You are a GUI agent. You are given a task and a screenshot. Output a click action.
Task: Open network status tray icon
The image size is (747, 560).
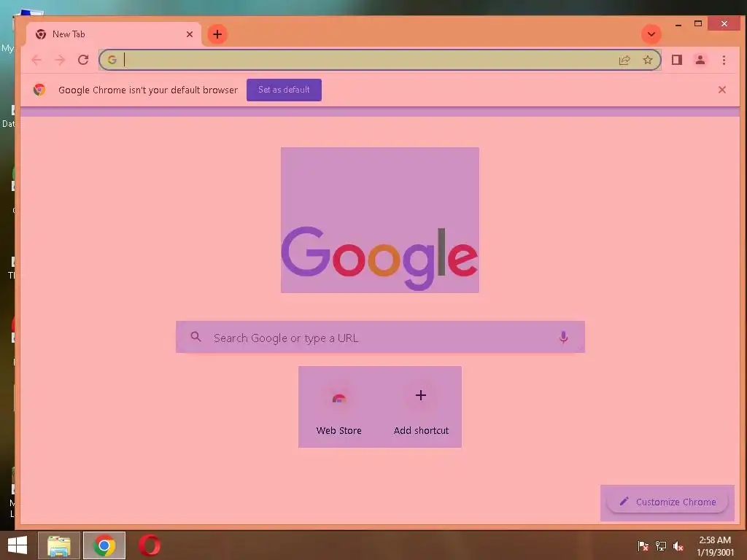661,546
